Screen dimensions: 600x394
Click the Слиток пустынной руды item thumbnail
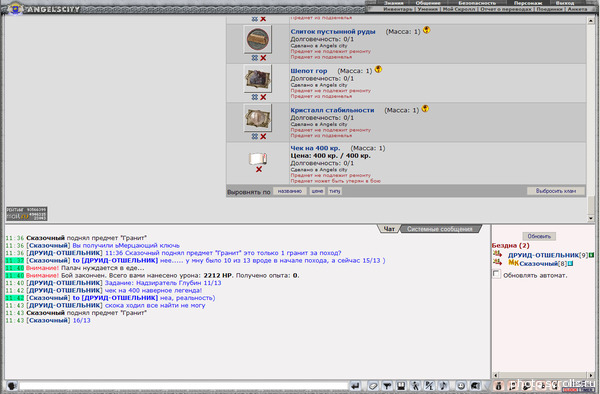(x=258, y=39)
